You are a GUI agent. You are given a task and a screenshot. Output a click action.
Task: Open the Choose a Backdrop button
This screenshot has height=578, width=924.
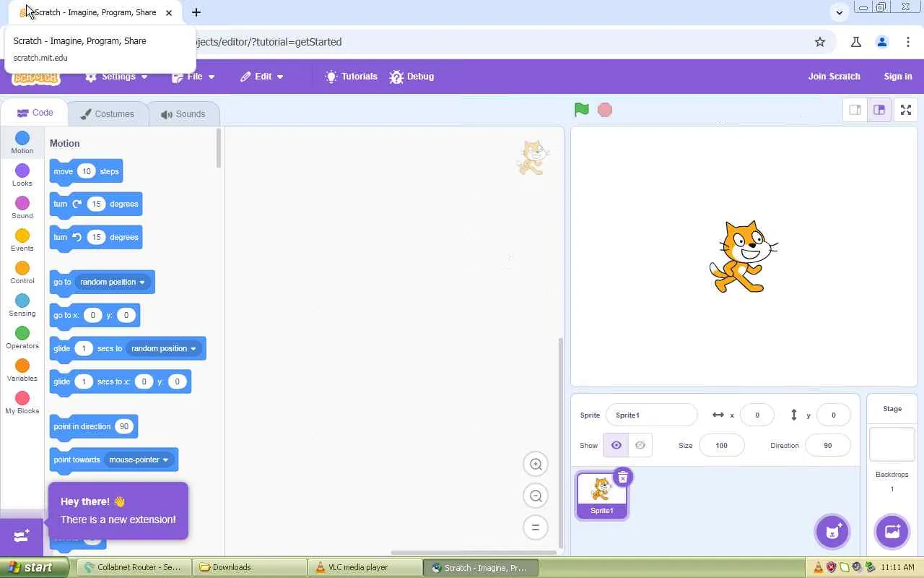tap(892, 532)
